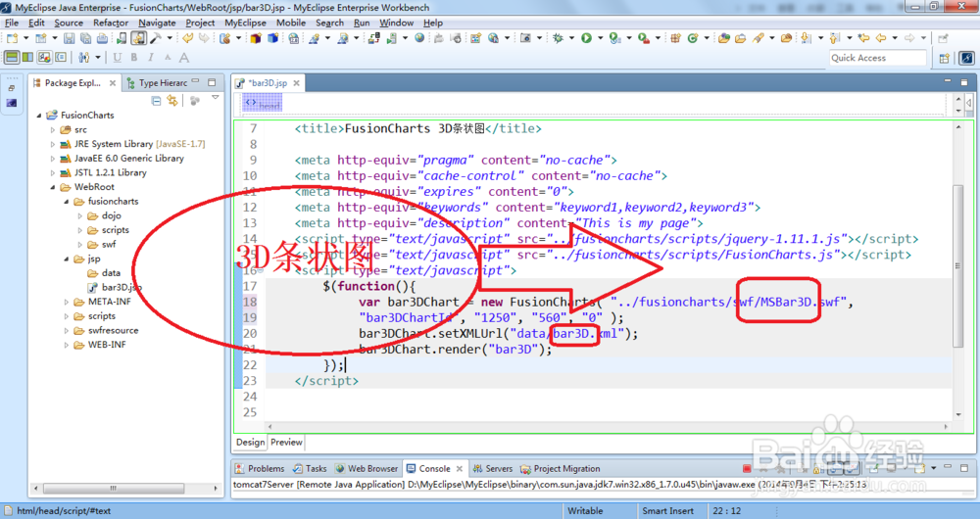This screenshot has width=980, height=519.
Task: Click the Collapse All icon in Package Explorer
Action: click(156, 101)
